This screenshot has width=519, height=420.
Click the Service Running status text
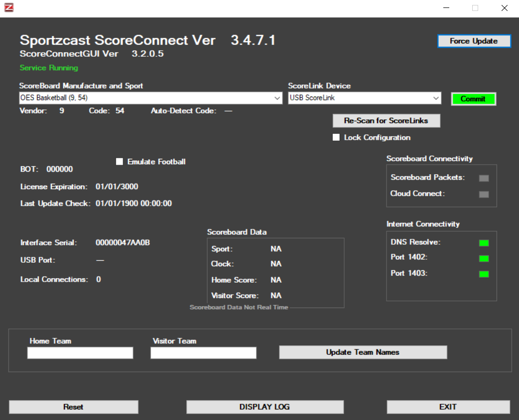point(49,68)
